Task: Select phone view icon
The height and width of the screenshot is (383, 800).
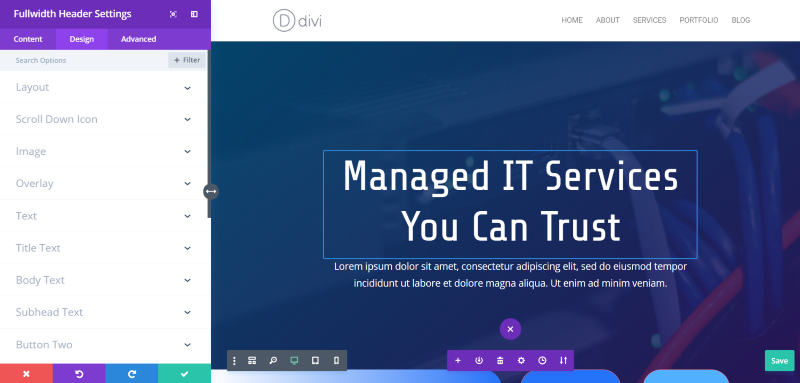Action: [x=336, y=361]
